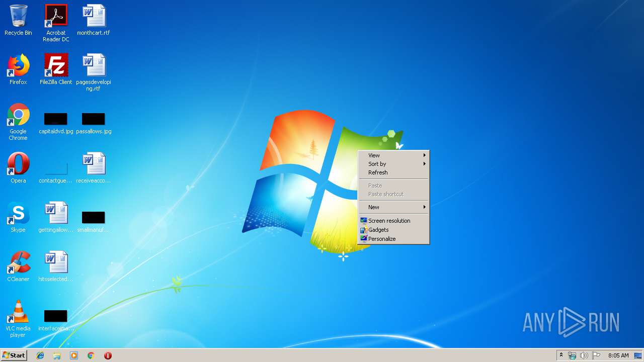The width and height of the screenshot is (644, 362).
Task: Expand the View submenu
Action: (x=393, y=155)
